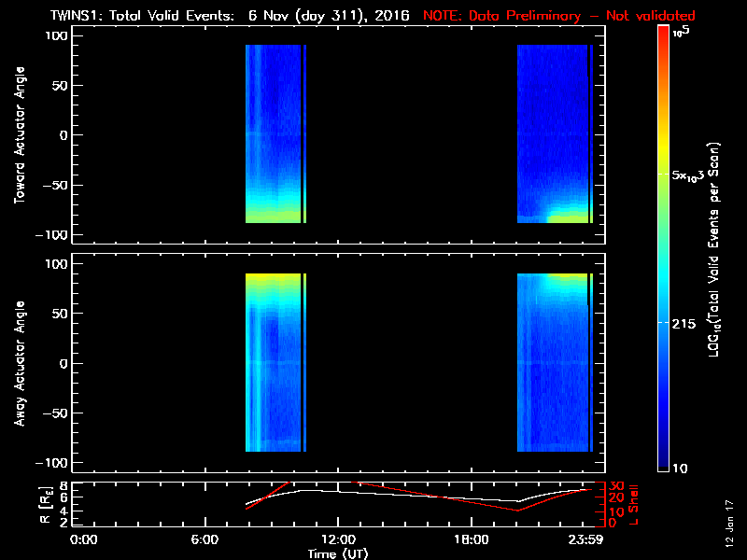Click second data block in Away panel
The height and width of the screenshot is (560, 747).
(553, 364)
